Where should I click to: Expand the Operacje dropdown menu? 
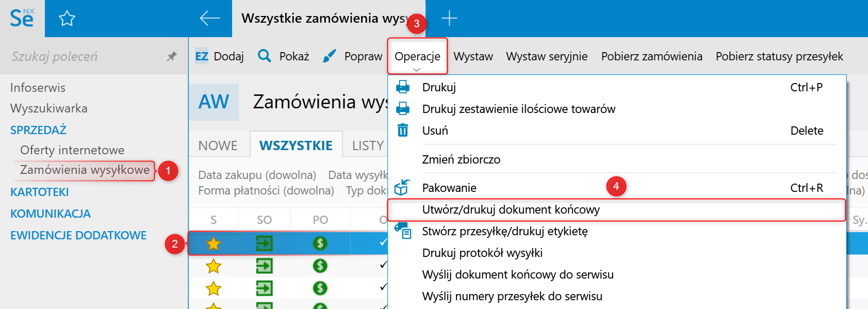point(417,56)
